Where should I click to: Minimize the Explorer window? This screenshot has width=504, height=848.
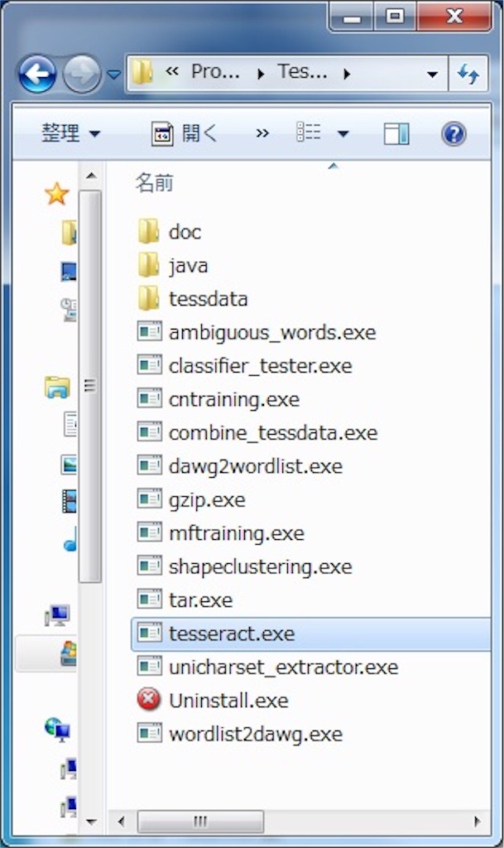pos(351,17)
